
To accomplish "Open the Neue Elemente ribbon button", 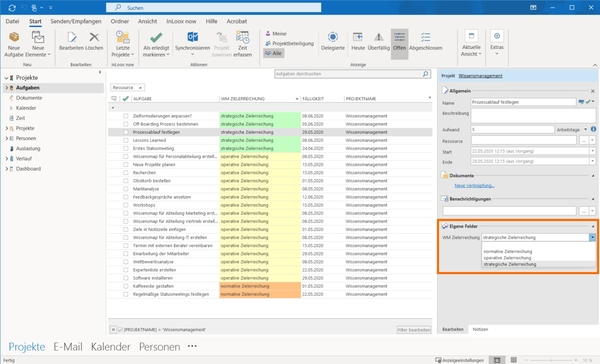I will 38,44.
